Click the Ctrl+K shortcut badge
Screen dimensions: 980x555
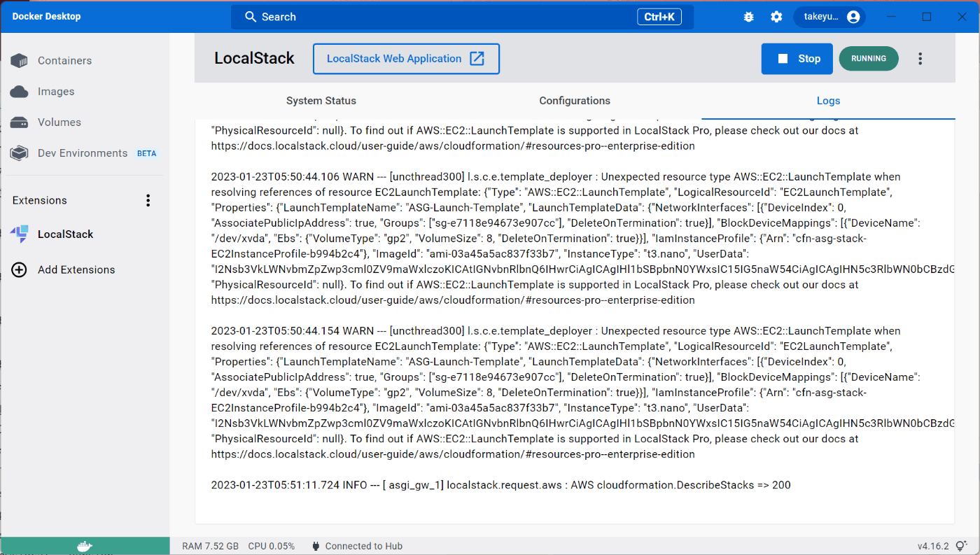(x=659, y=17)
